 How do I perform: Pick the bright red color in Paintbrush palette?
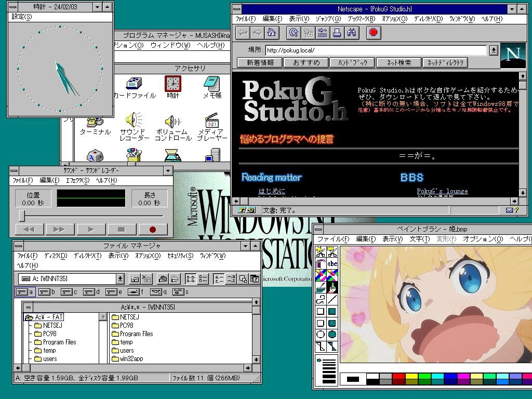point(398,376)
